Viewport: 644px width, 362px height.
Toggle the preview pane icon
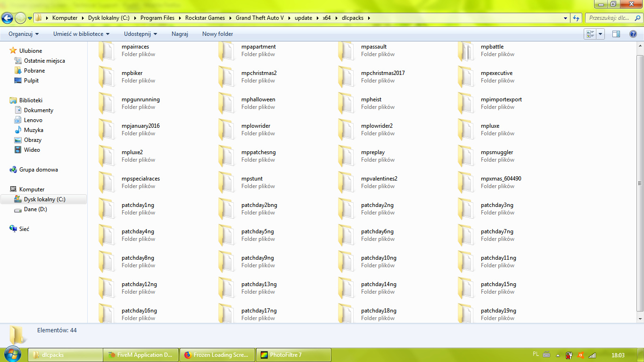click(616, 34)
